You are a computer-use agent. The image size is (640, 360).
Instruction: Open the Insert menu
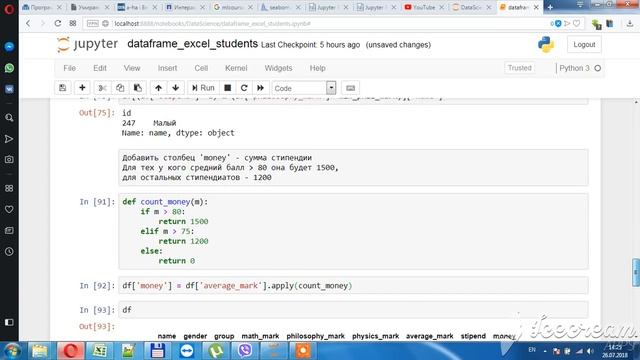click(x=167, y=68)
